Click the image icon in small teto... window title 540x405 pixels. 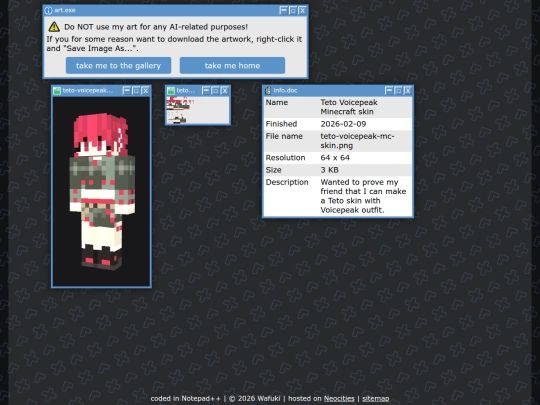click(170, 91)
